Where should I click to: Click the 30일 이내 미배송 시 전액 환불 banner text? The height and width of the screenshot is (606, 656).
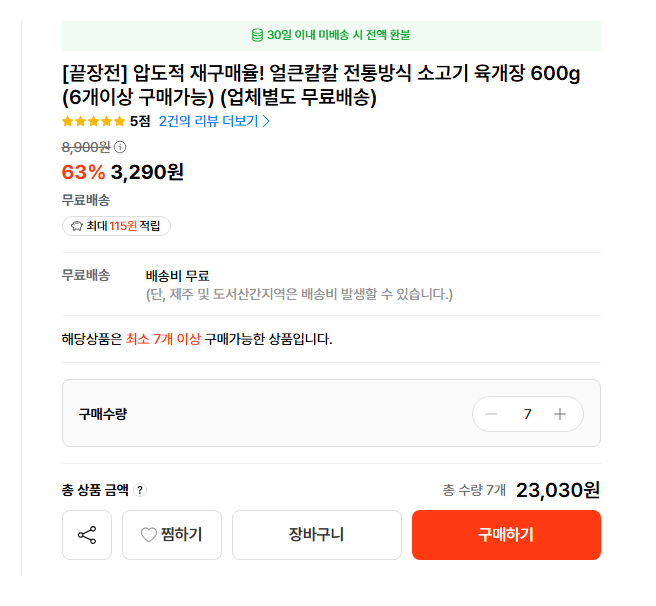coord(338,35)
